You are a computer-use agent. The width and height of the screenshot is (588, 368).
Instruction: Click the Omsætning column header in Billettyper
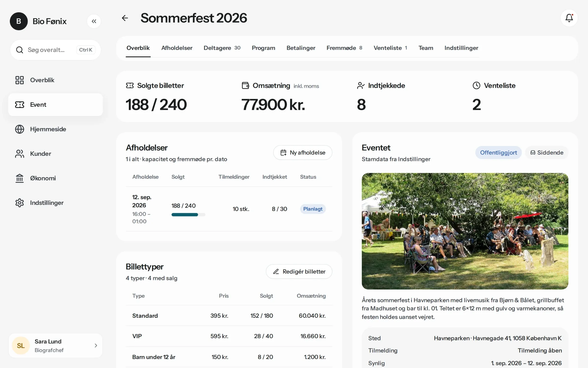click(x=311, y=296)
